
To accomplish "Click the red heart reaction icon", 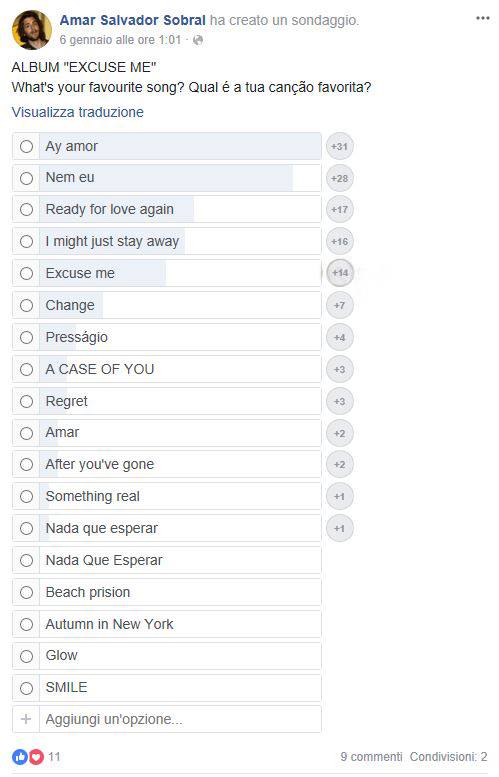I will click(36, 757).
